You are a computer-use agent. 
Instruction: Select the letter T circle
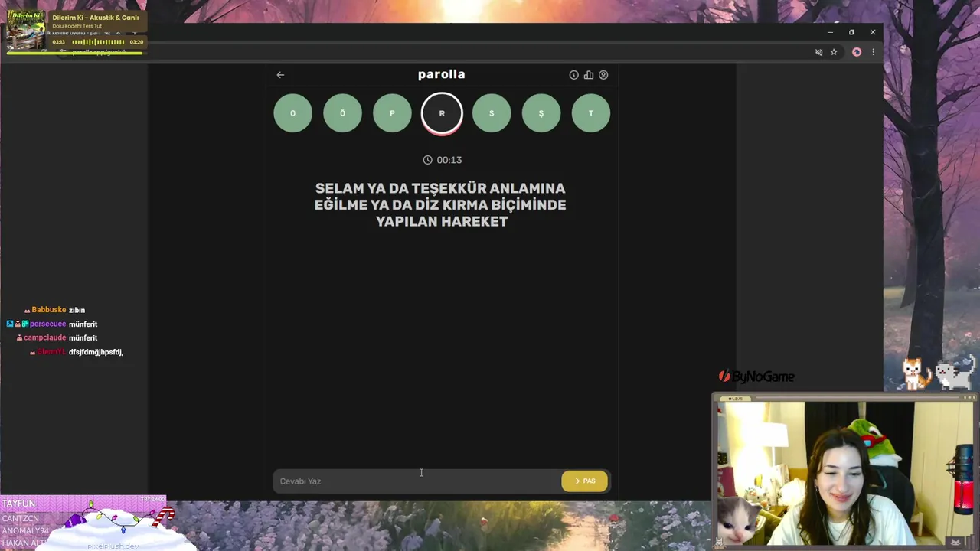tap(591, 113)
